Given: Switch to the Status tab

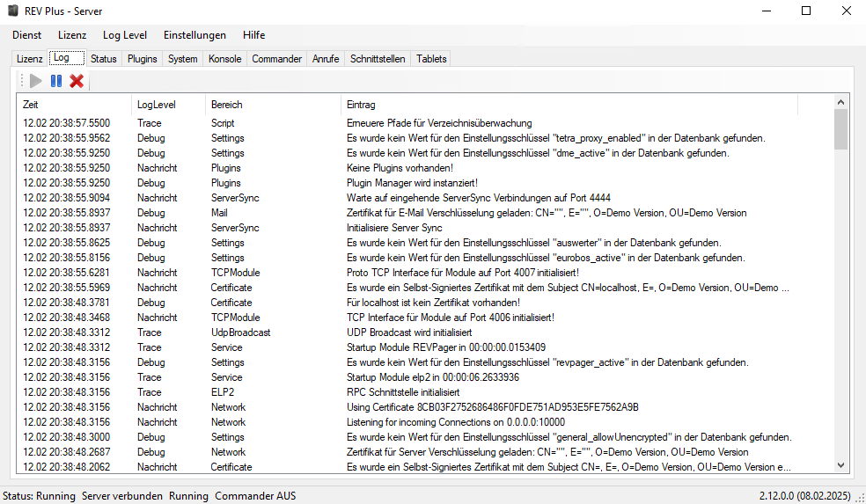Looking at the screenshot, I should click(103, 59).
